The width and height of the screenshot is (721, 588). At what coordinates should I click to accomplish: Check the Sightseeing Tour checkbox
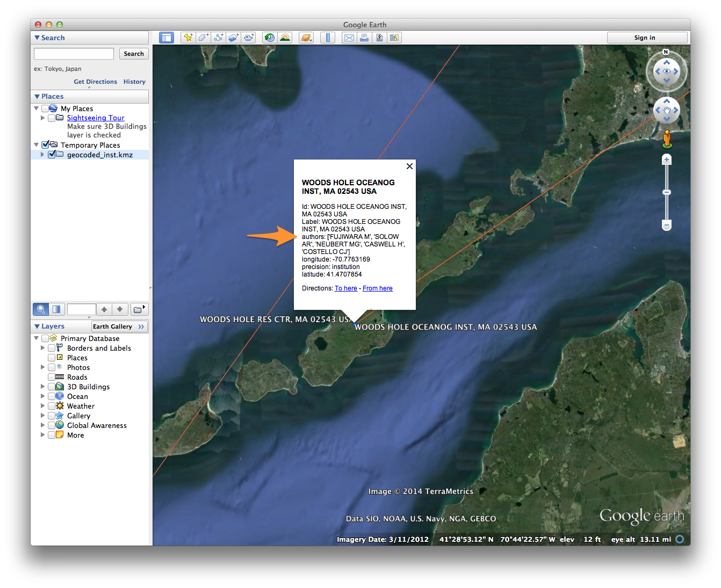coord(52,118)
